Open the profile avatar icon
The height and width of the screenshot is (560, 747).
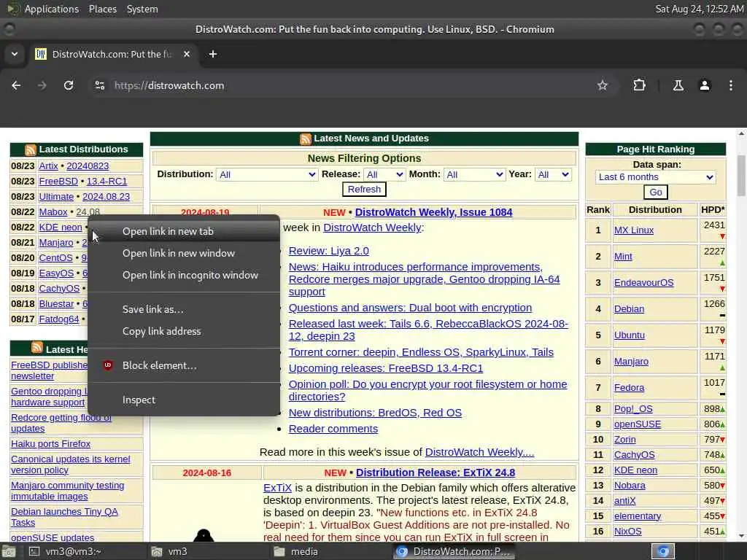pos(705,85)
